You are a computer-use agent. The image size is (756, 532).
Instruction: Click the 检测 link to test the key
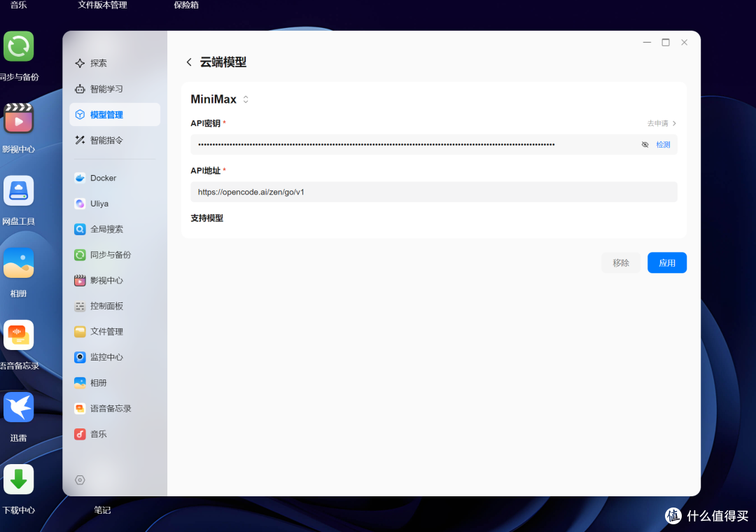(663, 145)
